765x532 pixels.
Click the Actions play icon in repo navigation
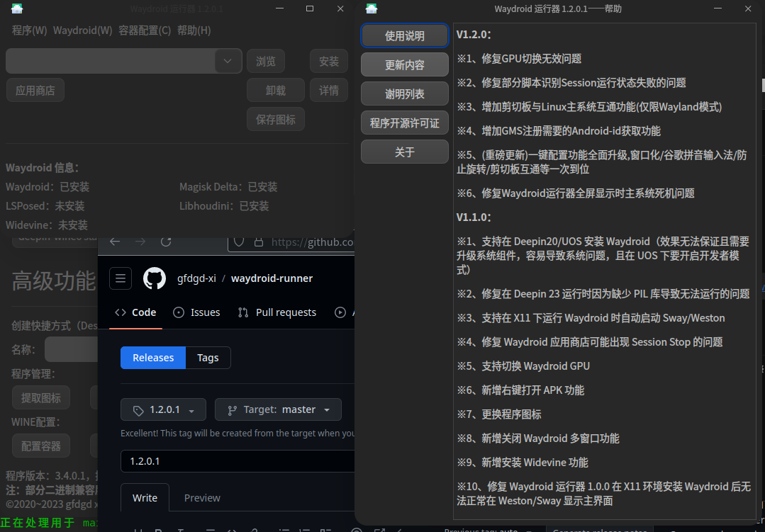[340, 312]
